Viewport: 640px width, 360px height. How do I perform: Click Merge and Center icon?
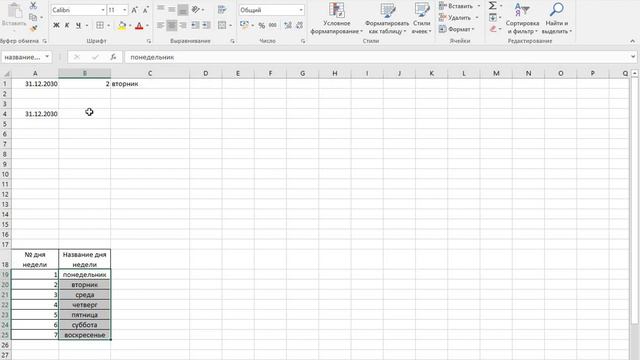click(x=222, y=25)
